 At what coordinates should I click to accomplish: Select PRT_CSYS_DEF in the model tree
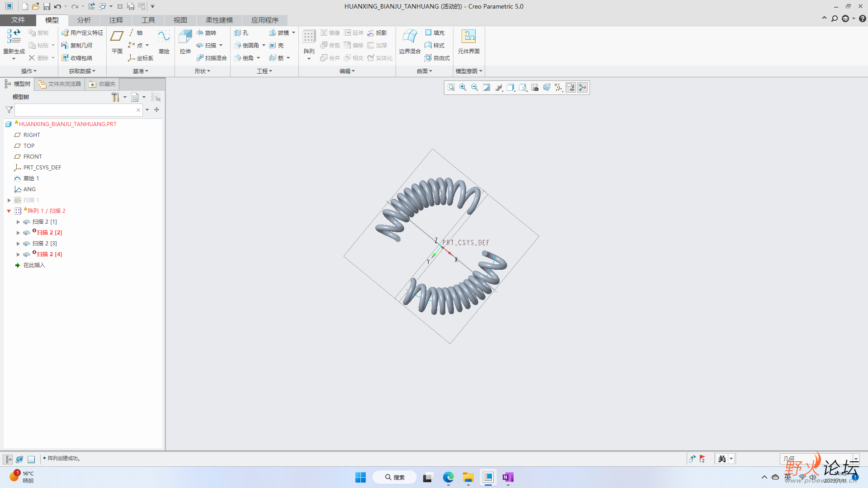[x=42, y=168]
